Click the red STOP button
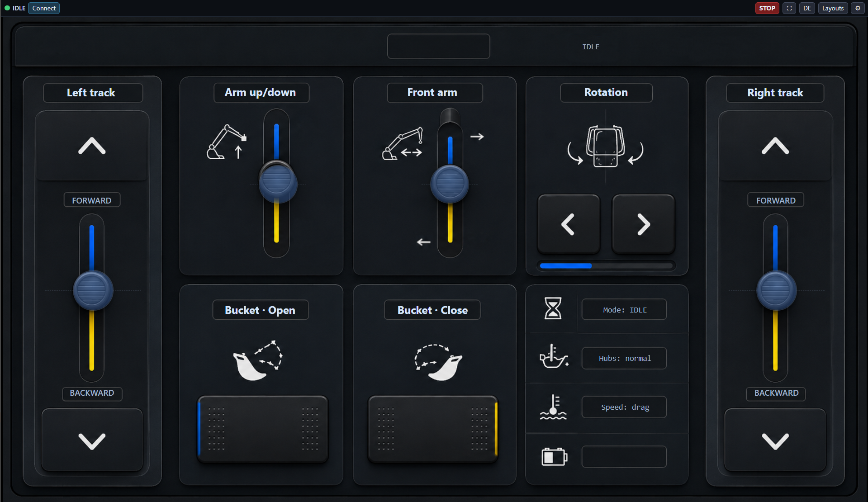 (x=767, y=8)
